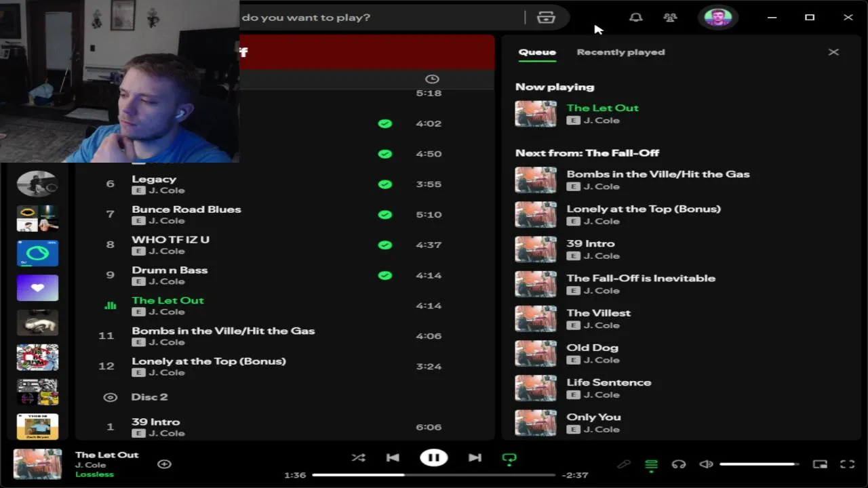Add The Let Out to Liked Songs
Image resolution: width=868 pixels, height=488 pixels.
click(x=164, y=464)
